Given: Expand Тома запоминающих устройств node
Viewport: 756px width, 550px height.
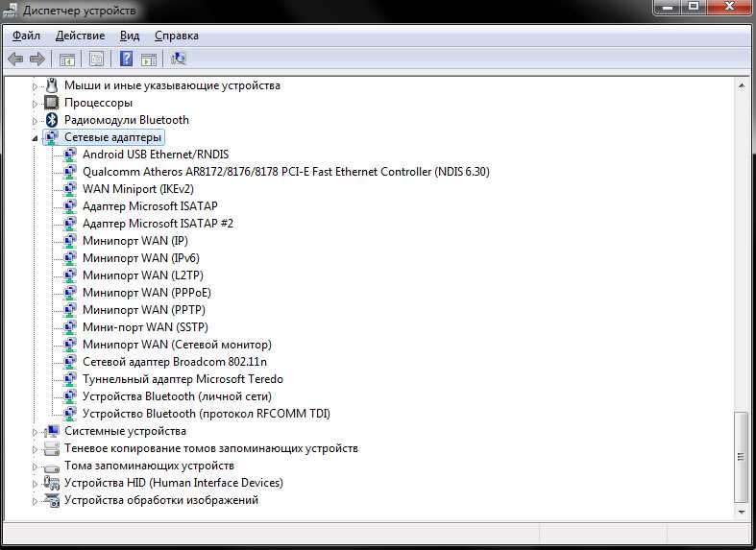Looking at the screenshot, I should pyautogui.click(x=35, y=466).
